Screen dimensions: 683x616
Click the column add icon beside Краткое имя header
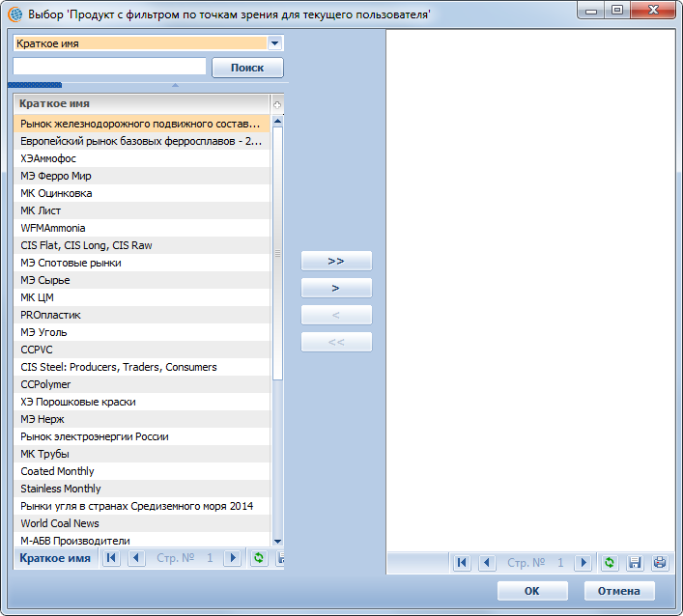pyautogui.click(x=277, y=104)
